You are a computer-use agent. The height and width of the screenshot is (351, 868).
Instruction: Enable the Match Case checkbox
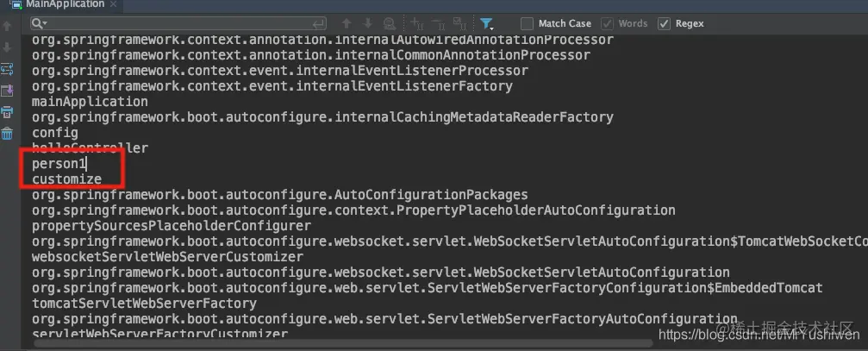click(527, 24)
